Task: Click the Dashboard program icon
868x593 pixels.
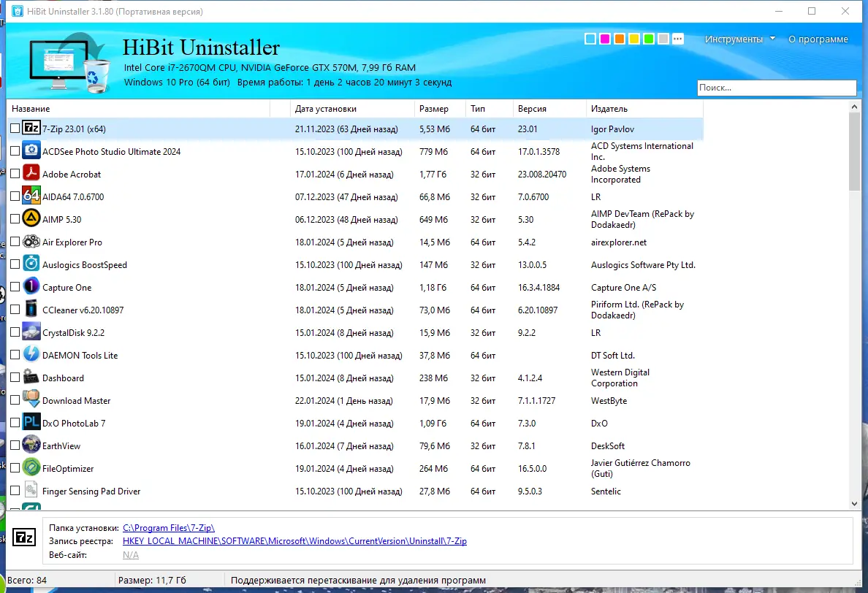Action: [31, 378]
